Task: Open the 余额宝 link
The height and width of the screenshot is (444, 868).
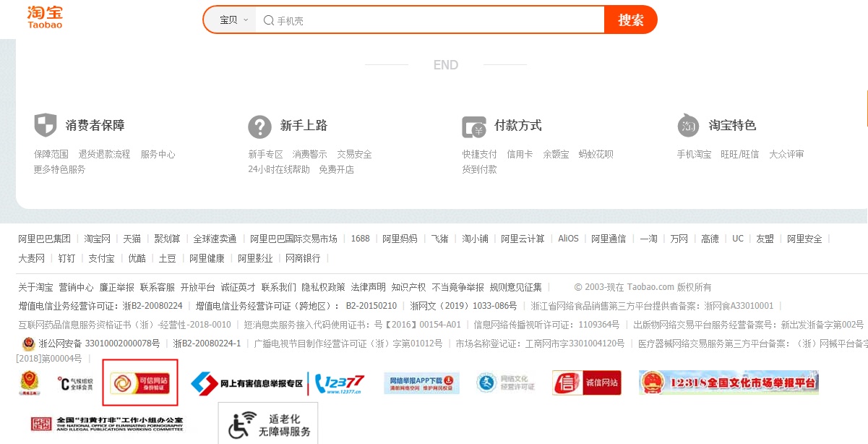Action: 556,155
